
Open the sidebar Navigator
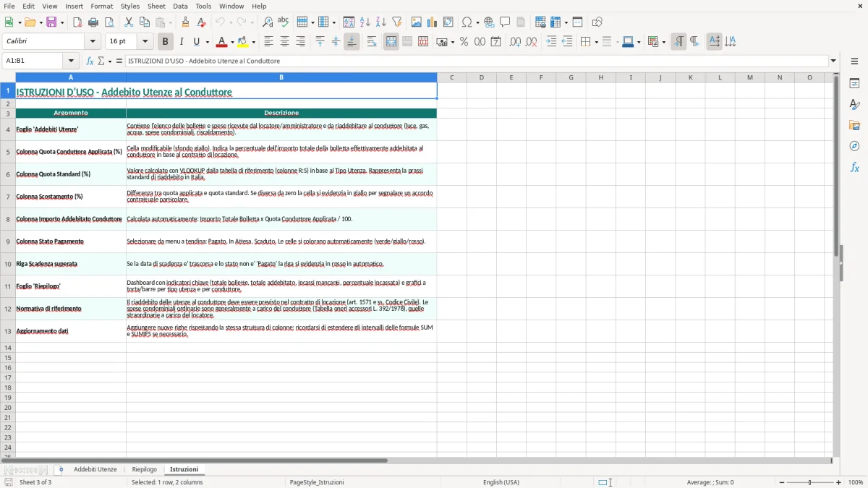pyautogui.click(x=854, y=147)
